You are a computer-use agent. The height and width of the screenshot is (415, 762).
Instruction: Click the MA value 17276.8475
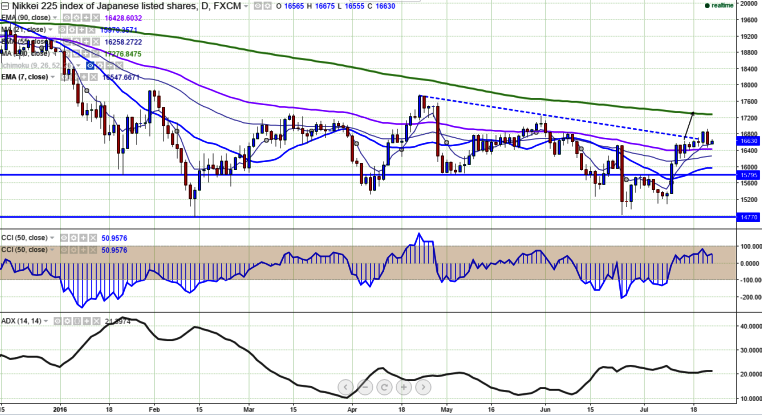click(x=123, y=54)
